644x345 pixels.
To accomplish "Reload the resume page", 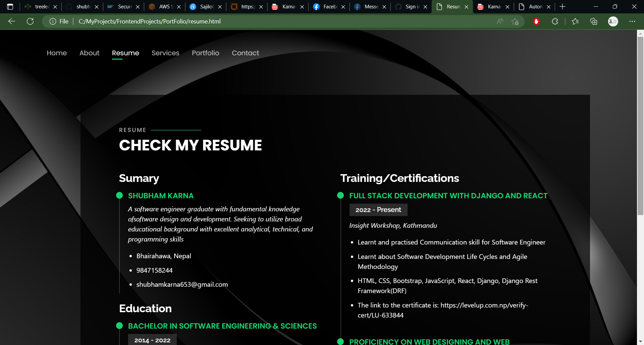I will tap(30, 21).
